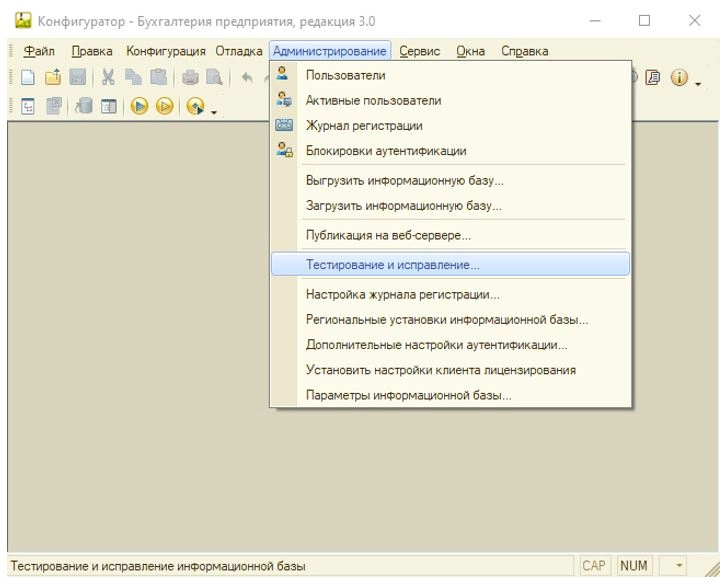Start debugging with the first play icon
The image size is (727, 582).
point(139,106)
